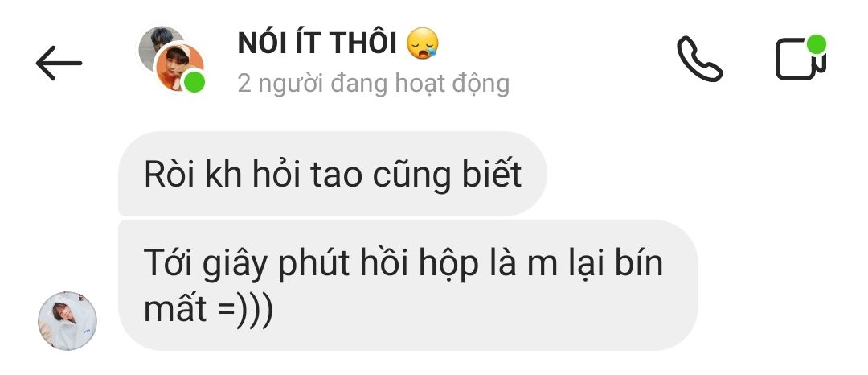Open the gray back profile picture in the header
868x375 pixels.
(158, 43)
